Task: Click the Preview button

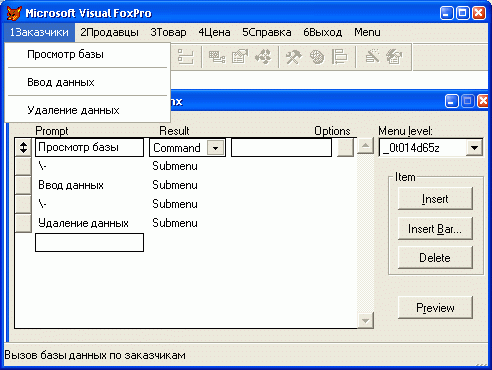Action: click(435, 308)
